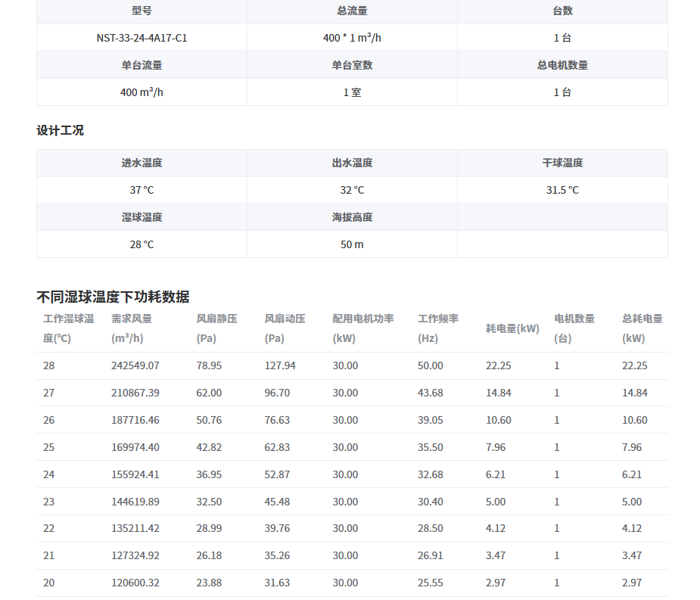Click the 总流量 column header
This screenshot has height=600, width=700.
pyautogui.click(x=350, y=11)
